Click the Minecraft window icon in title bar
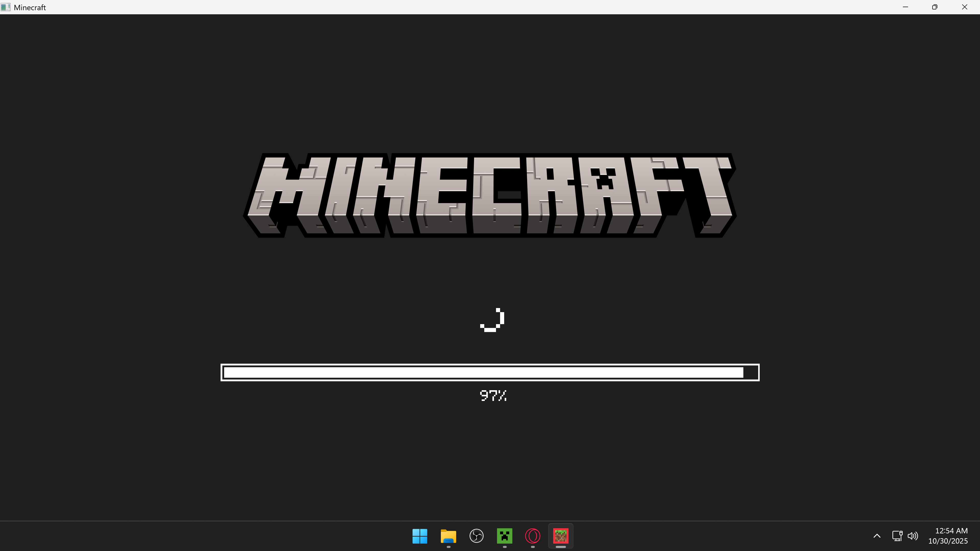Screen dimensions: 980x551 6,7
